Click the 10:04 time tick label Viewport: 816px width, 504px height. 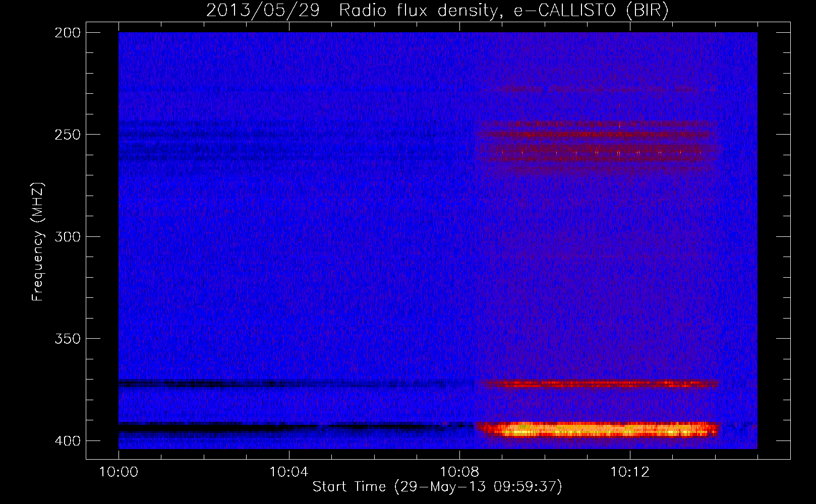tap(289, 472)
